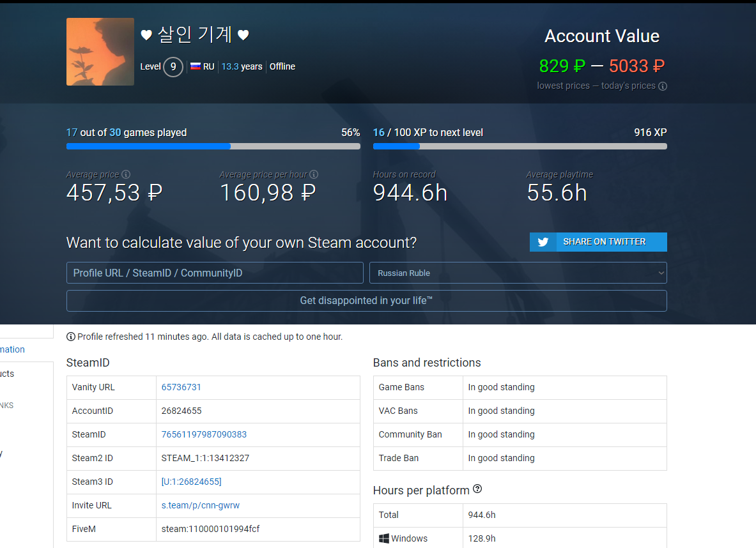Click the Twitter bird icon
The image size is (756, 548).
(543, 242)
